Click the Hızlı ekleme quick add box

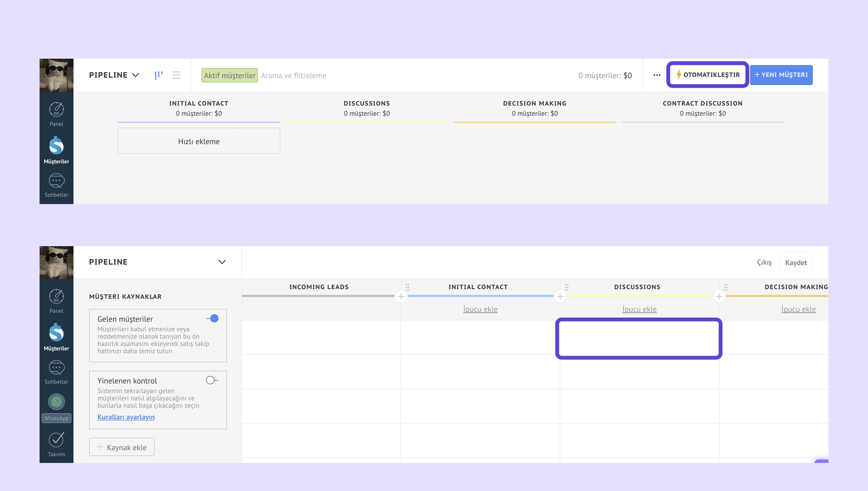199,141
